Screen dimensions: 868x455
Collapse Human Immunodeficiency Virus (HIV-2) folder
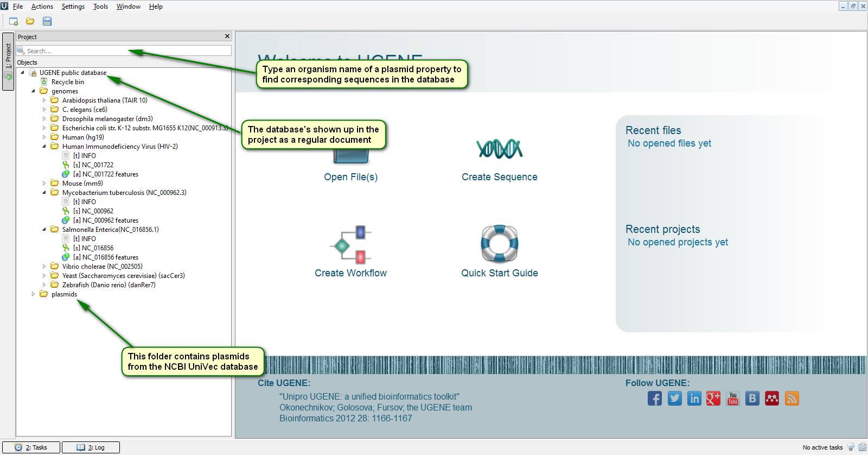pyautogui.click(x=44, y=147)
